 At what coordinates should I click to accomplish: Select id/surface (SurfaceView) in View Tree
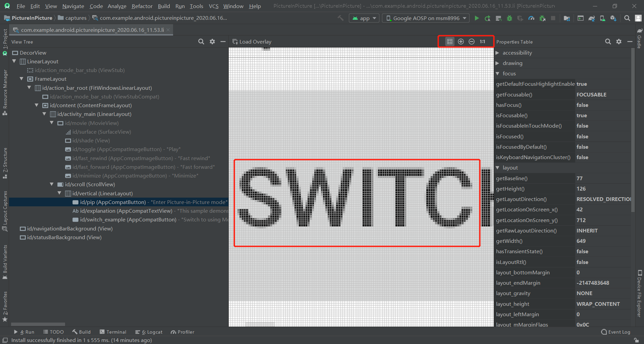(98, 132)
